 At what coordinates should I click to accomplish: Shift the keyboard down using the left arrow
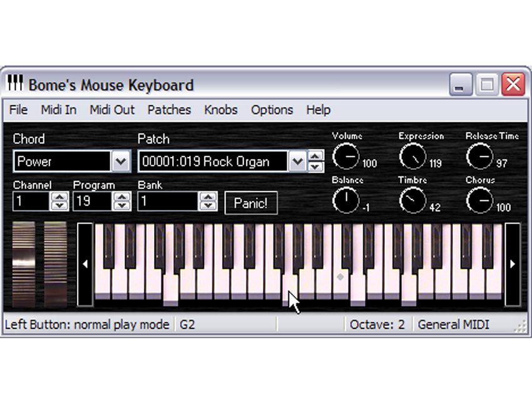(86, 263)
